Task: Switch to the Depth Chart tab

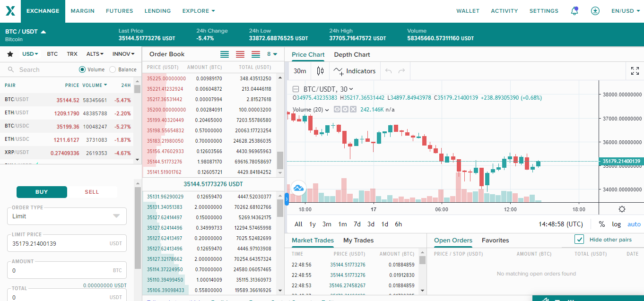Action: [x=352, y=54]
